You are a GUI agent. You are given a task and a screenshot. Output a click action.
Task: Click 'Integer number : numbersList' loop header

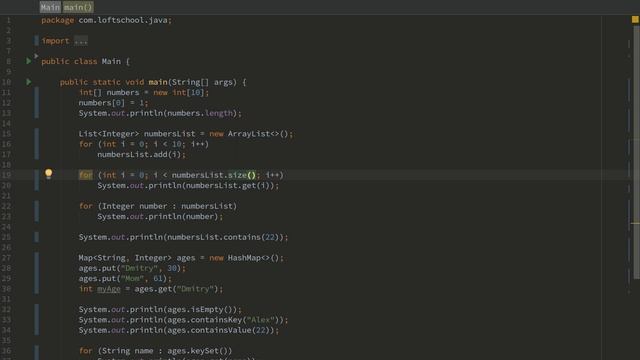point(167,206)
